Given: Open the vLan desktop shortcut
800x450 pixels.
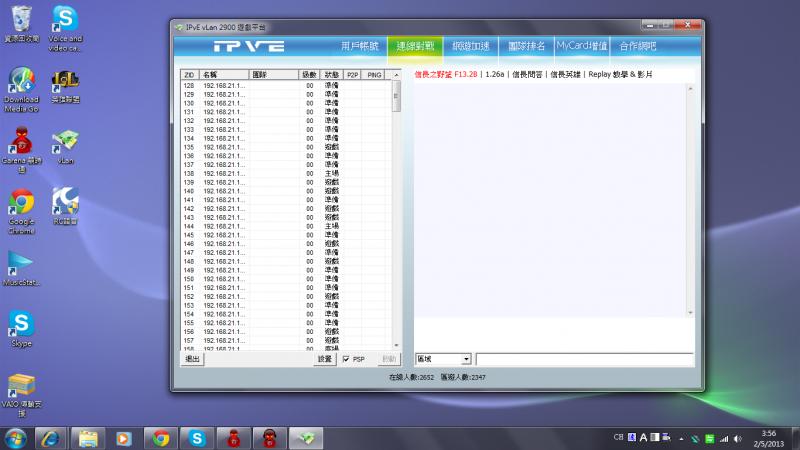Looking at the screenshot, I should (66, 143).
